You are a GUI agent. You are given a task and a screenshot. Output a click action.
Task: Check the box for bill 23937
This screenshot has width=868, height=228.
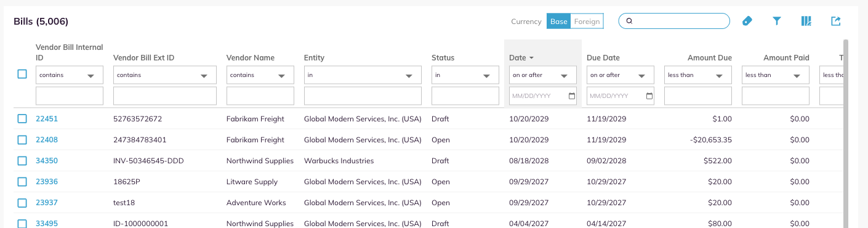click(22, 203)
